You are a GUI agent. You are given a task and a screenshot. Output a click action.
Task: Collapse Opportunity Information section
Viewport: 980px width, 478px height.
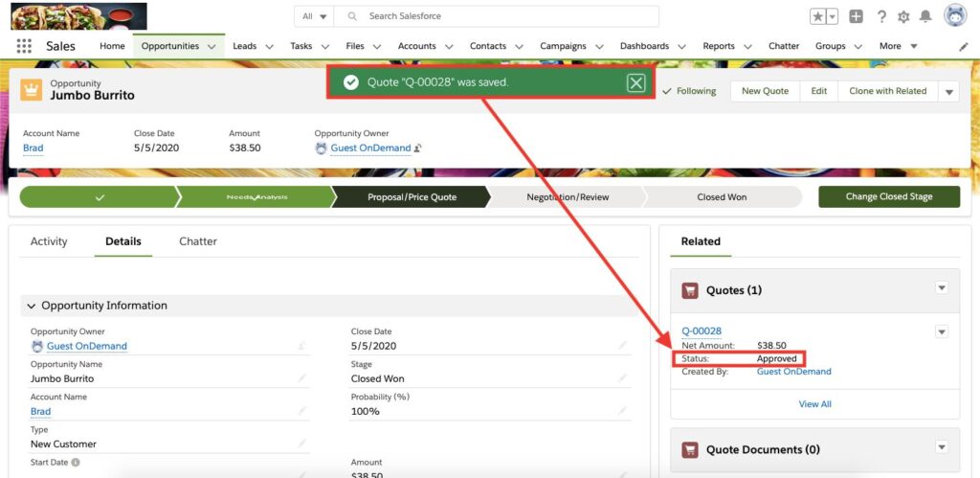(x=32, y=306)
